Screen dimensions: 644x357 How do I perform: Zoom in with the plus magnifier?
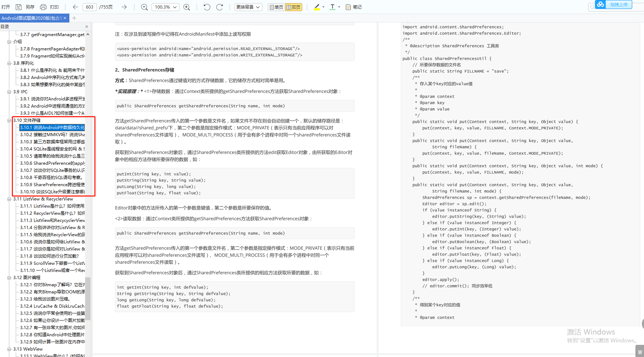(187, 7)
